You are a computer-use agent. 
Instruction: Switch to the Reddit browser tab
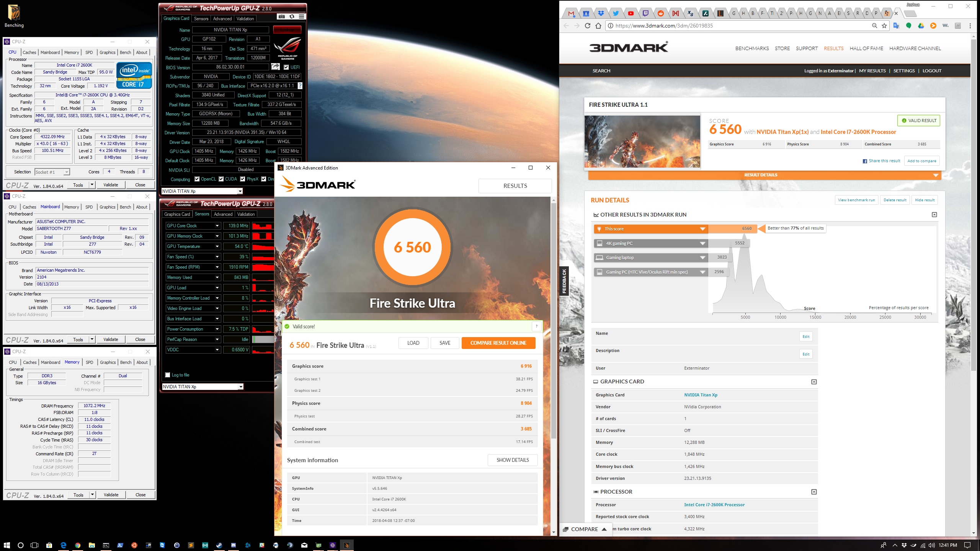pos(661,13)
